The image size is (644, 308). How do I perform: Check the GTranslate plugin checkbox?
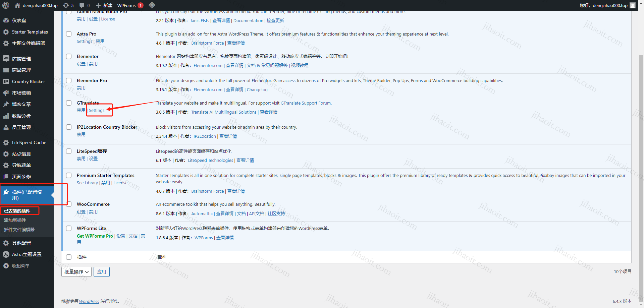(69, 103)
